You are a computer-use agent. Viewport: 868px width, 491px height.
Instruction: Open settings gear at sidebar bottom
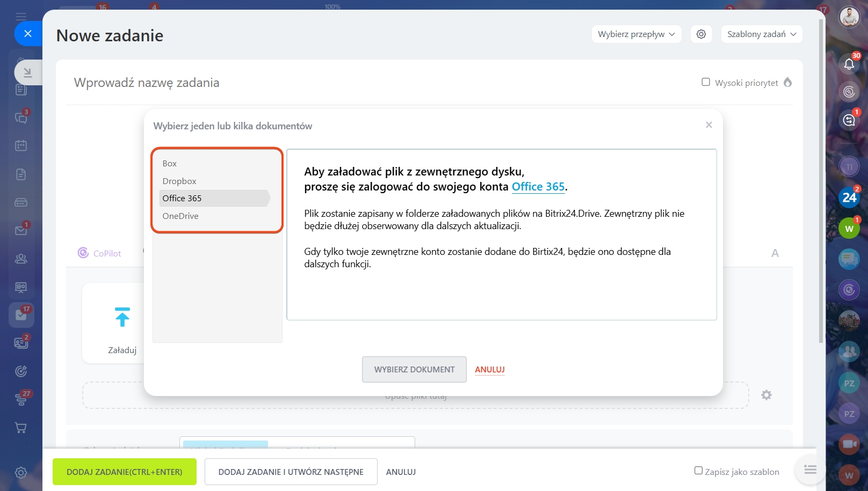[21, 472]
